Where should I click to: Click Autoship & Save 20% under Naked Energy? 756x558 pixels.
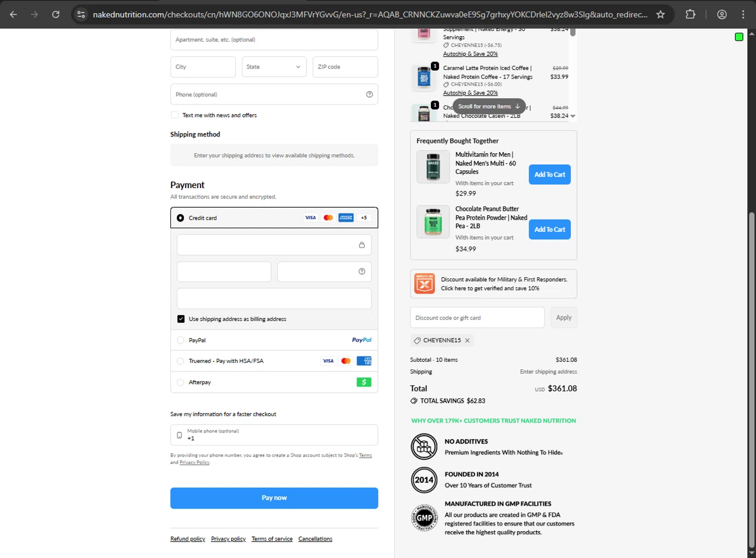[x=470, y=54]
